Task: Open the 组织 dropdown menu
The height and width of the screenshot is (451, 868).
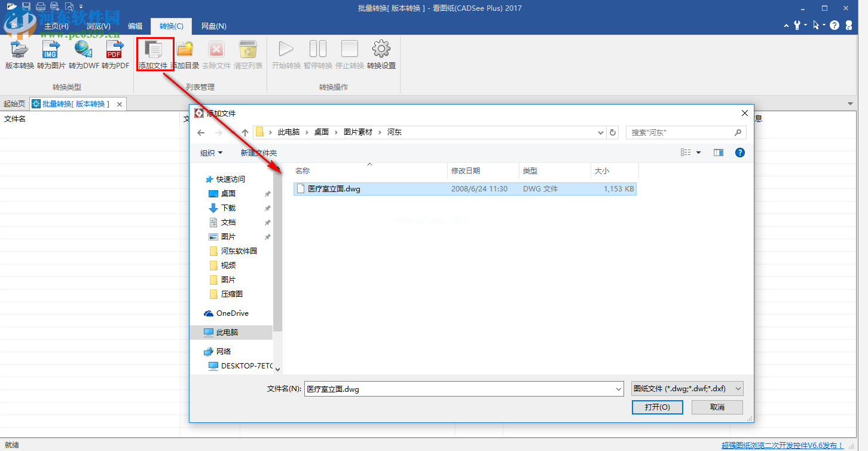Action: 212,153
